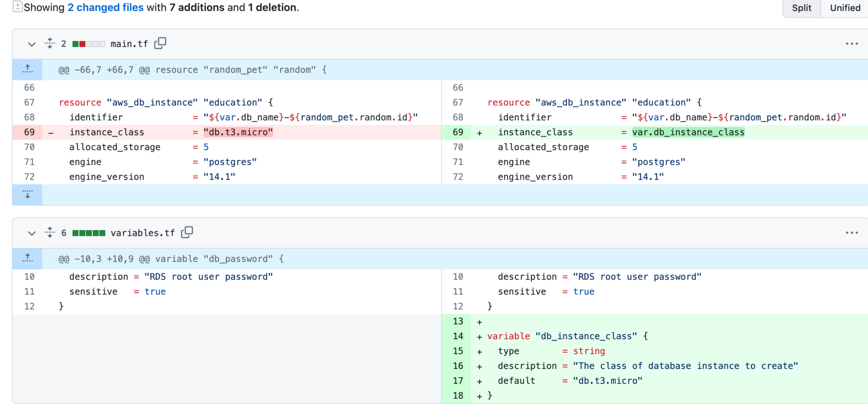Switch to Unified diff view
Viewport: 868px width, 418px height.
(844, 8)
